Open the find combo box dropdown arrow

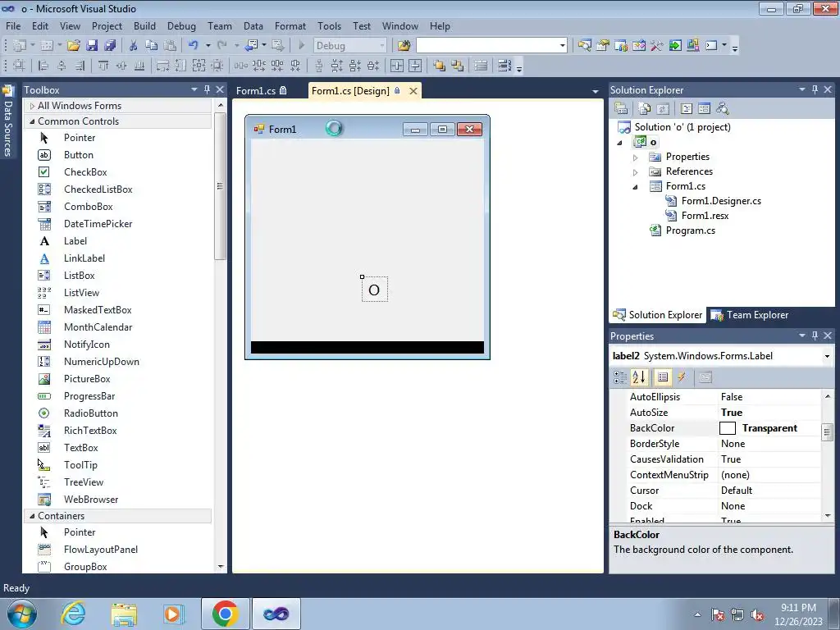tap(563, 46)
